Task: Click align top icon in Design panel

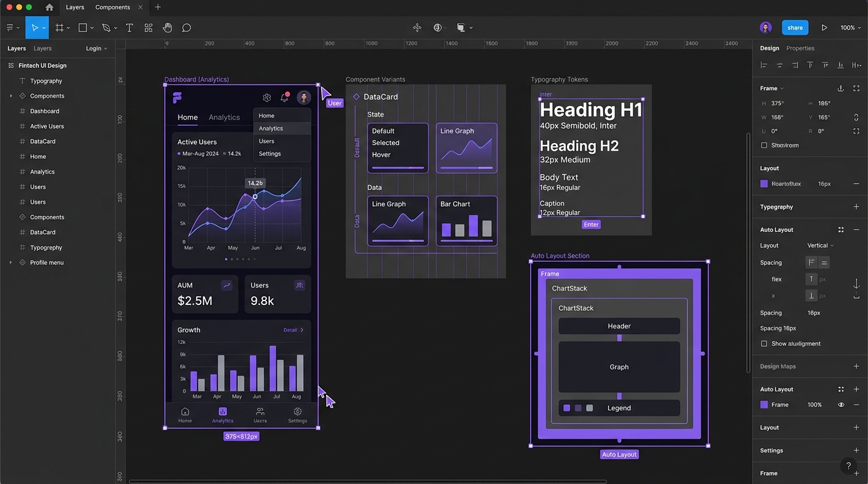Action: click(x=810, y=65)
